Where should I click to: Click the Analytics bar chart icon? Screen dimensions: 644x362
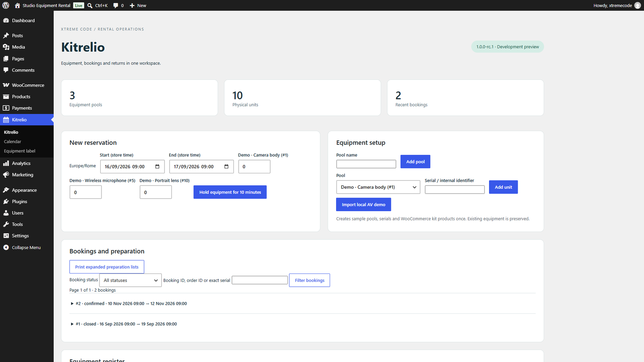click(x=6, y=163)
